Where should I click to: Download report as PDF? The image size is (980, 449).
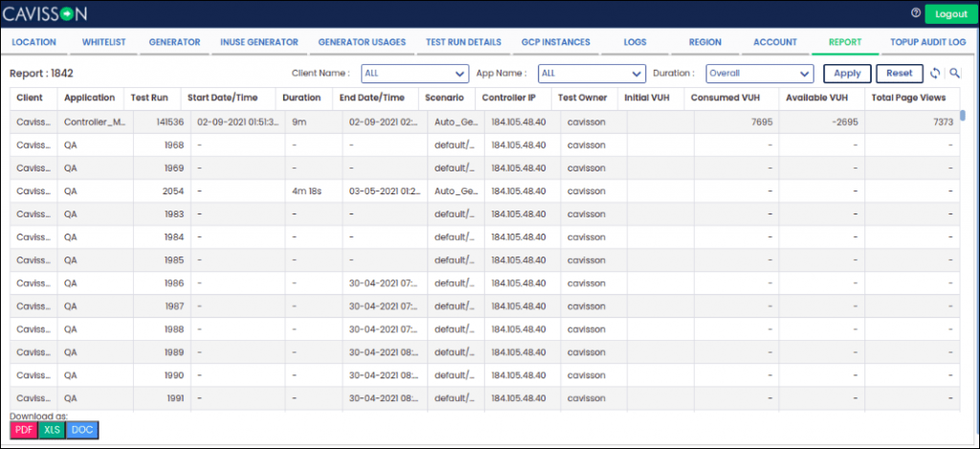pyautogui.click(x=23, y=430)
